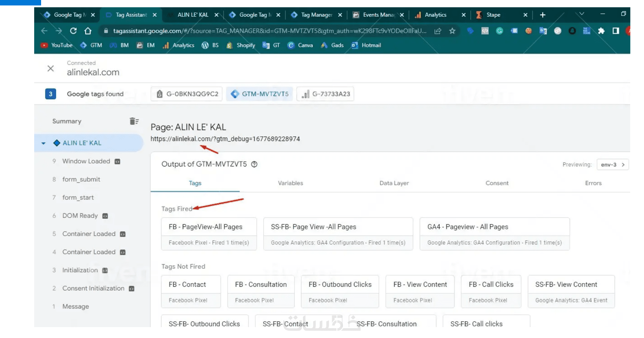This screenshot has width=644, height=338.
Task: Open the Hotmail bookmark
Action: (366, 45)
